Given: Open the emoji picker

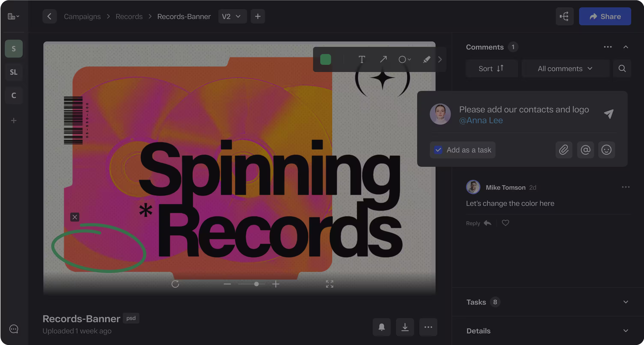Looking at the screenshot, I should click(x=606, y=150).
